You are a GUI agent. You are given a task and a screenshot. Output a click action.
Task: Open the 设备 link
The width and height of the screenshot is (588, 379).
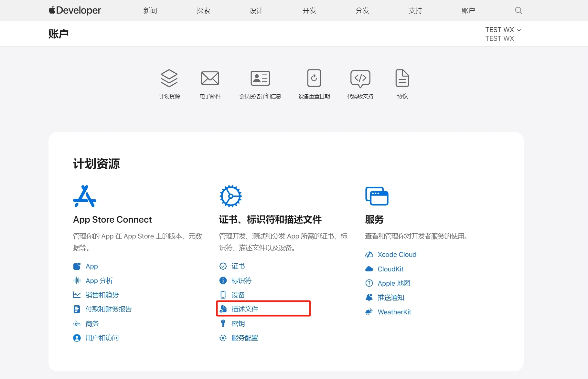tap(238, 295)
